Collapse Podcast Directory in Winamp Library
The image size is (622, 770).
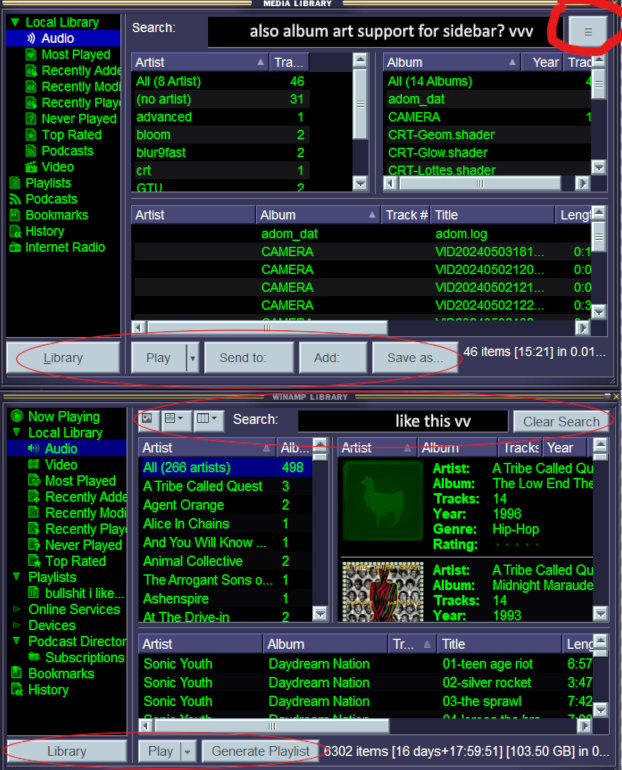click(x=17, y=641)
